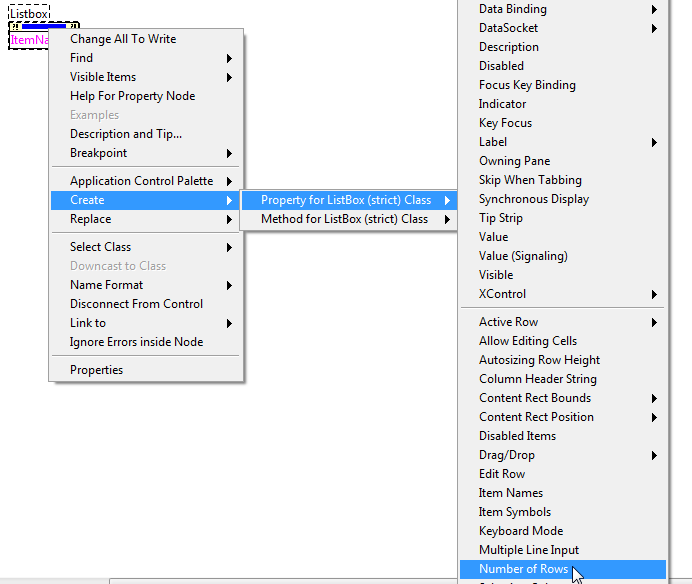Open Application Control Palette submenu
Screen dimensions: 692x584
pyautogui.click(x=146, y=181)
